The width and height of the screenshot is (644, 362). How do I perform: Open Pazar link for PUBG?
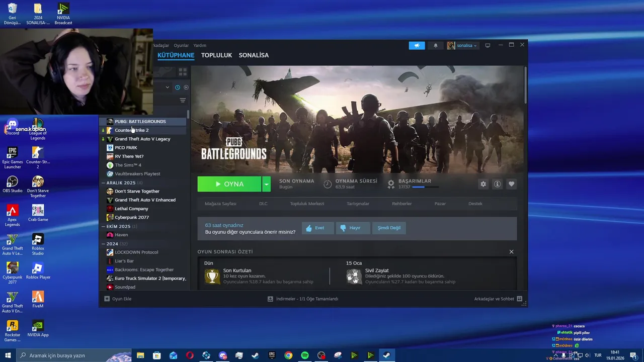point(440,204)
